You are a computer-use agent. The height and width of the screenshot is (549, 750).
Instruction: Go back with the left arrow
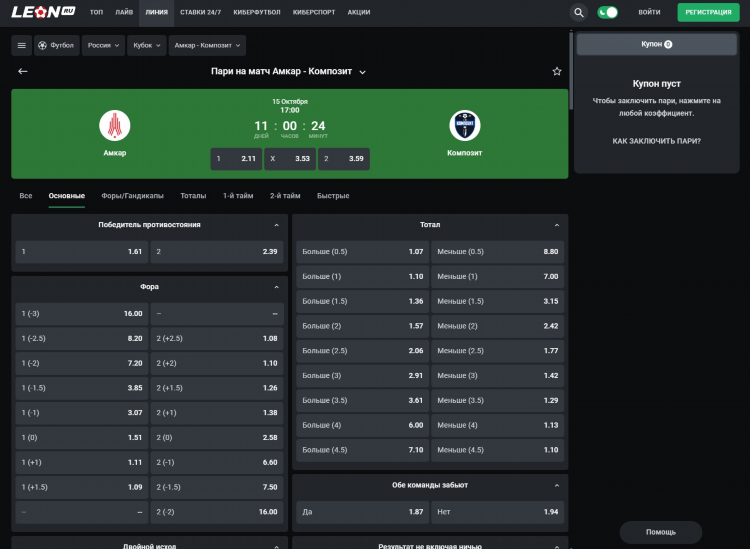[x=22, y=71]
